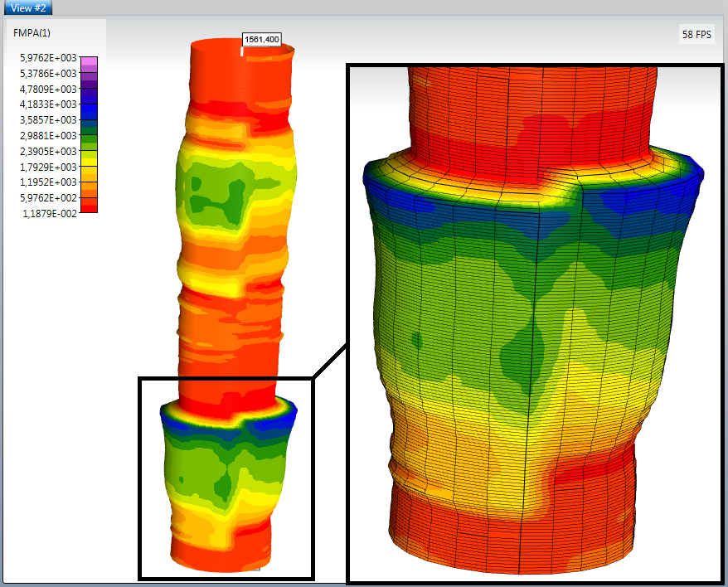The image size is (728, 587).
Task: Select the View #2 tab
Action: pos(28,7)
